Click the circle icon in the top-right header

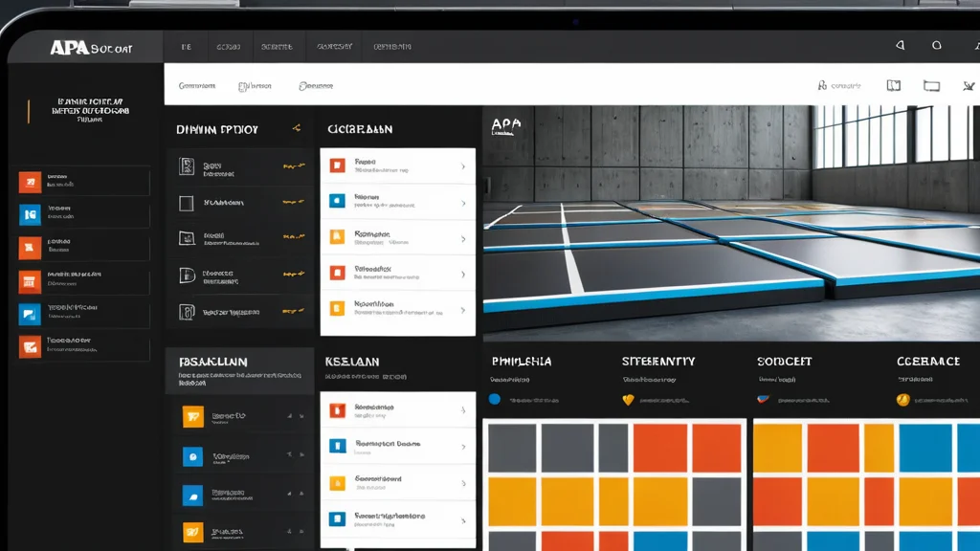[936, 46]
